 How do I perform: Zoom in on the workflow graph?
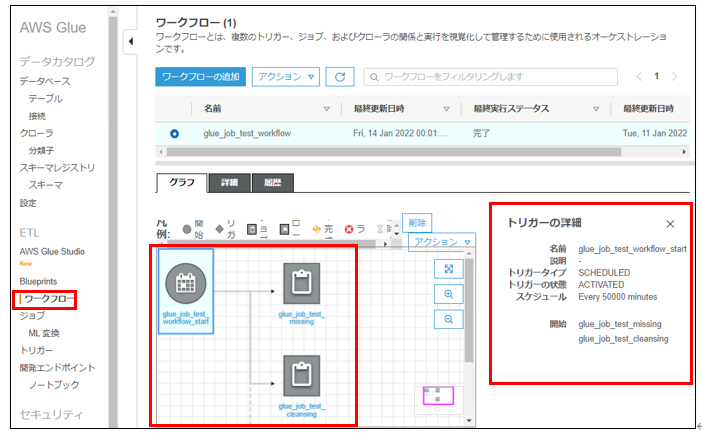[449, 294]
